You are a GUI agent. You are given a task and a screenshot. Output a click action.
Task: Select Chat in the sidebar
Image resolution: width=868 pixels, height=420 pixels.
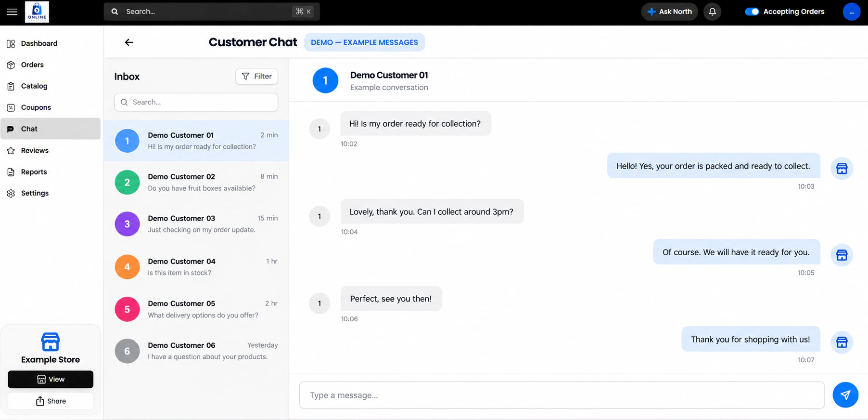coord(51,129)
